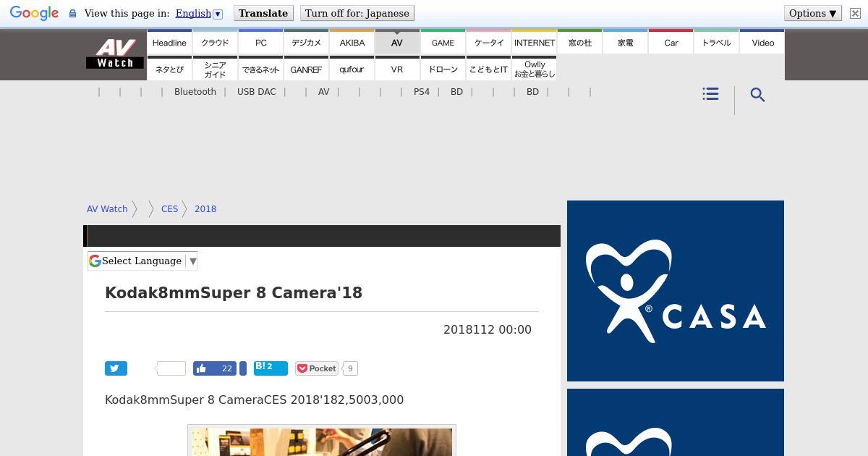868x456 pixels.
Task: Open the GAME site tab
Action: point(443,43)
